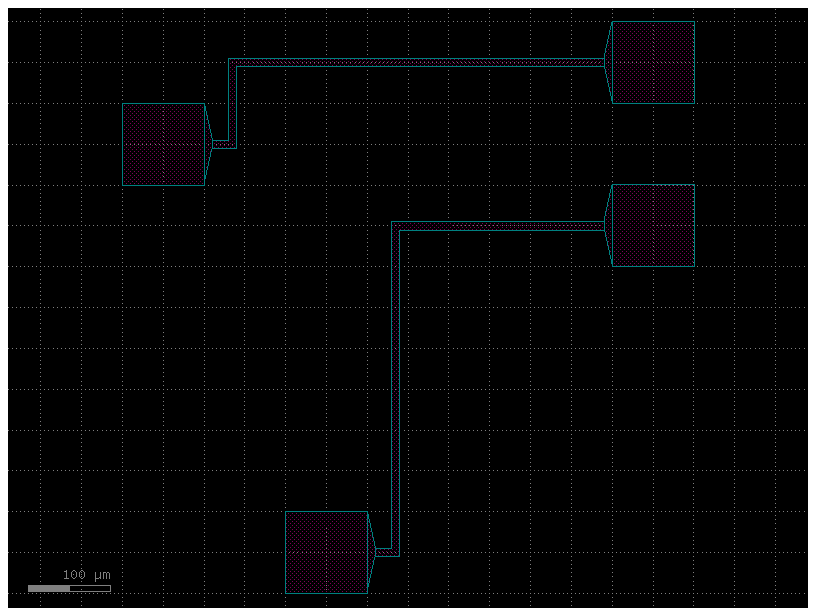The image size is (816, 616).
Task: Select the bottom-most square bond pad
Action: (326, 552)
